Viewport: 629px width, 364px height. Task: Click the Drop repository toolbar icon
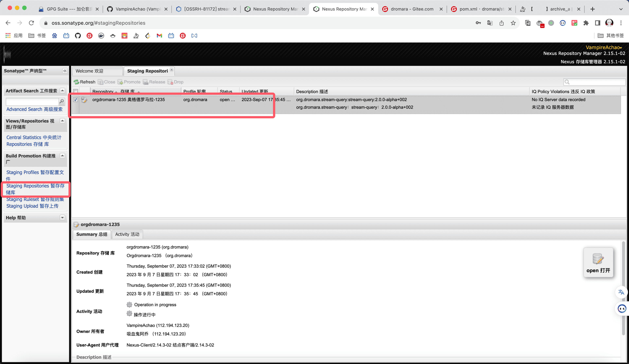click(x=170, y=82)
